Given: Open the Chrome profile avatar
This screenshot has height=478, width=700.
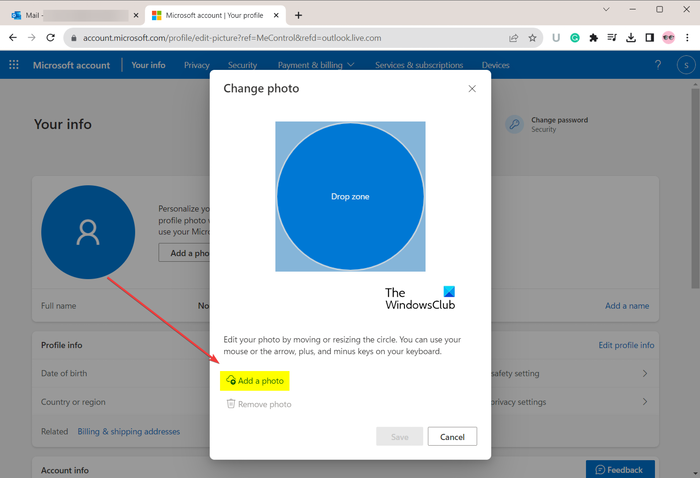Looking at the screenshot, I should [668, 38].
